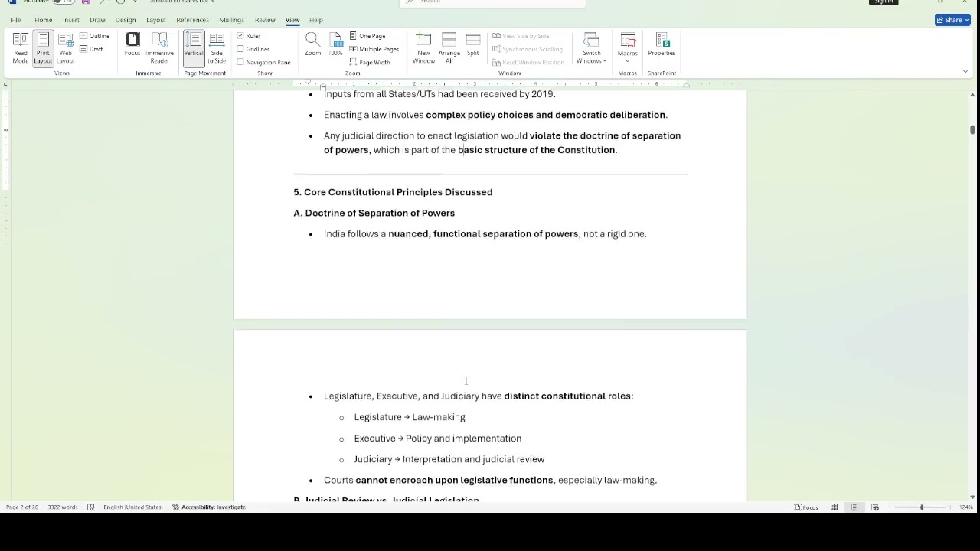Click Read Mode icon in status bar
The image size is (980, 551).
click(834, 507)
